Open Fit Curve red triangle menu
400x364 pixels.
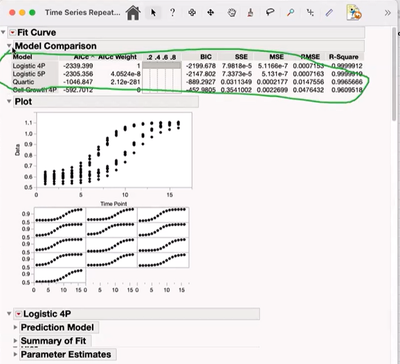pyautogui.click(x=12, y=32)
